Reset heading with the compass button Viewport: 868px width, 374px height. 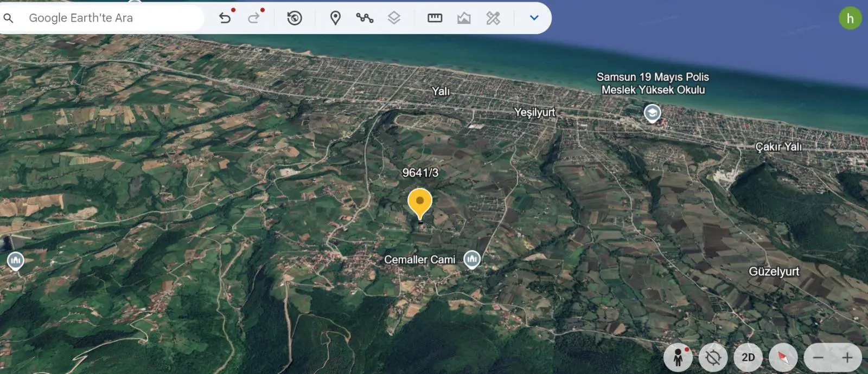[x=783, y=357]
